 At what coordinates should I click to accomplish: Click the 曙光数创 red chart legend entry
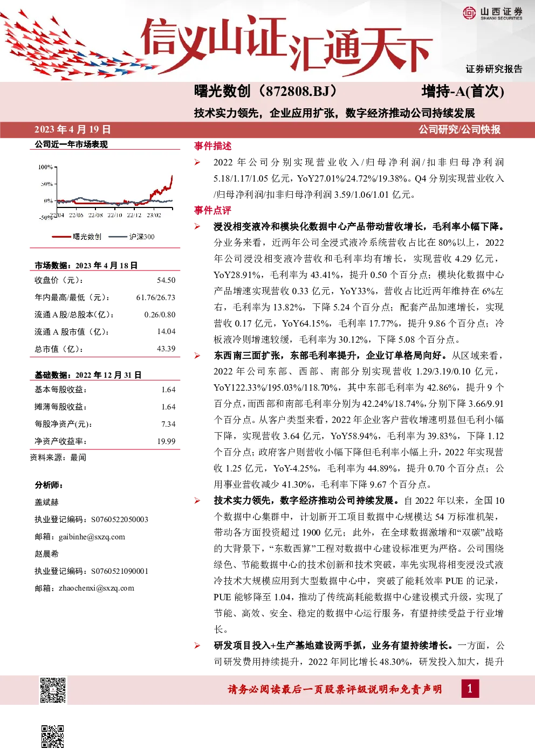coord(77,237)
